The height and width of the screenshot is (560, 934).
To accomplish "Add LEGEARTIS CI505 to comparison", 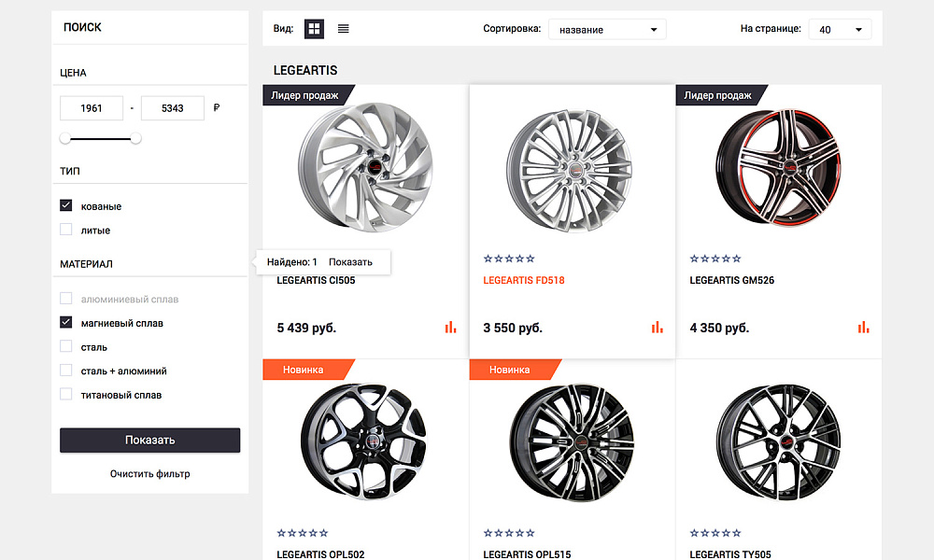I will point(450,328).
